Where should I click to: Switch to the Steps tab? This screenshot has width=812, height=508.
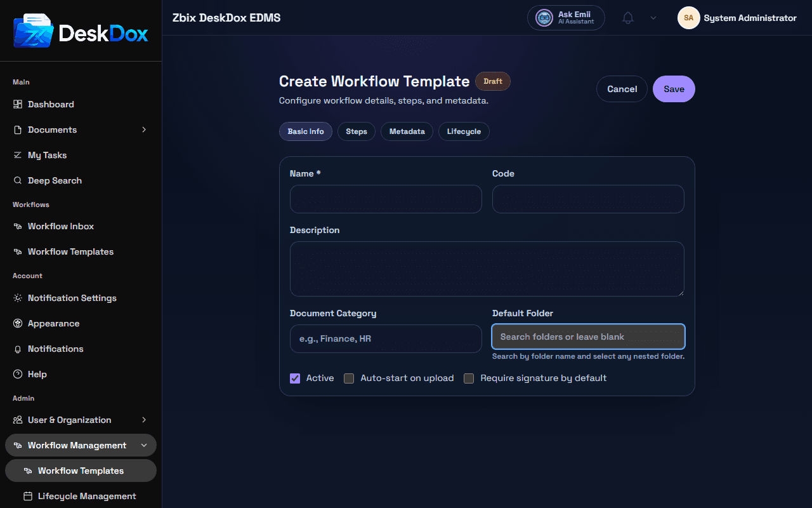coord(357,131)
